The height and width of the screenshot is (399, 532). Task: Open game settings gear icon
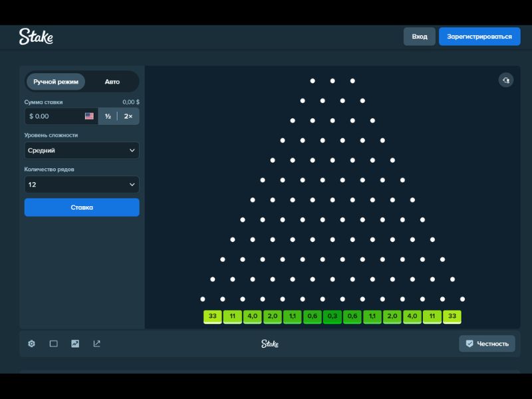(x=31, y=344)
